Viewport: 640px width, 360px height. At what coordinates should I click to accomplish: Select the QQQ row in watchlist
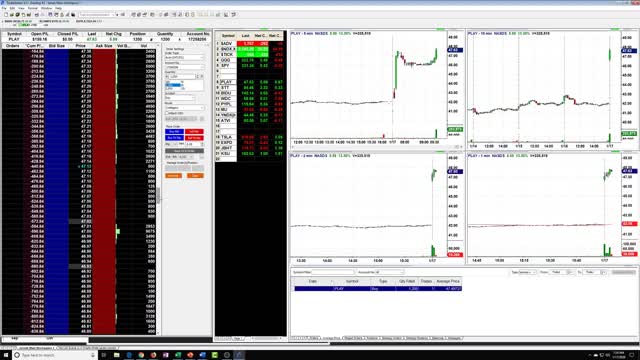250,60
